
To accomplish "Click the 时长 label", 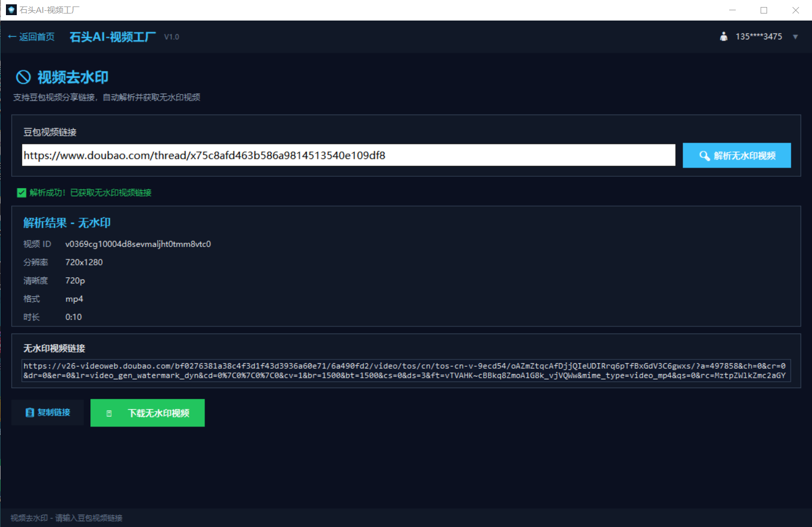I will pyautogui.click(x=31, y=317).
